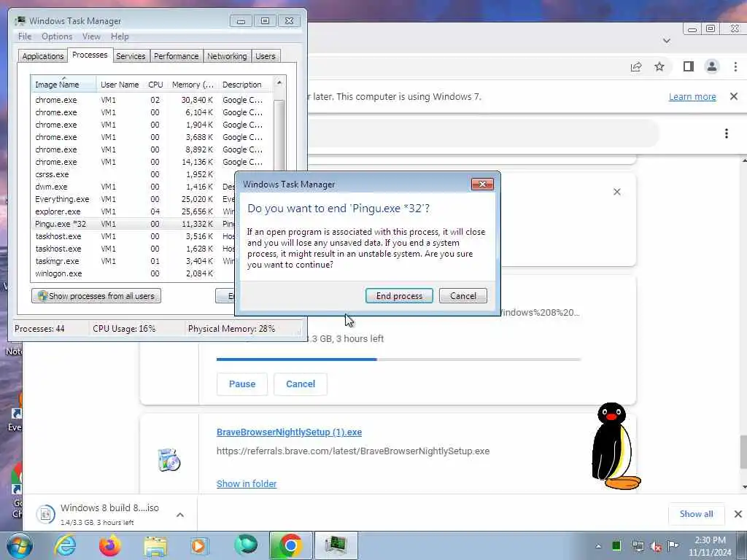Launch Internet Explorer from taskbar

pos(65,545)
